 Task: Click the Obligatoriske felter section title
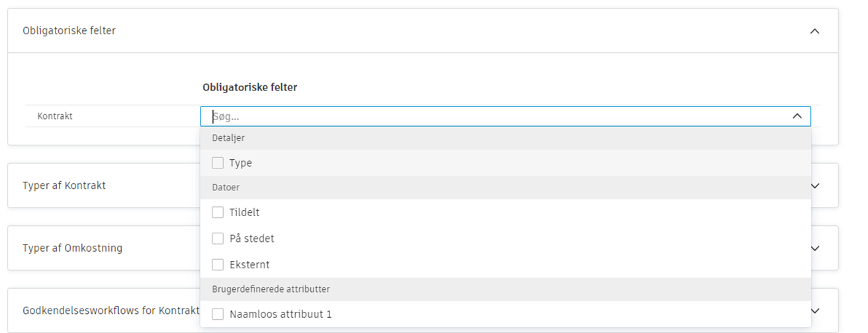69,31
